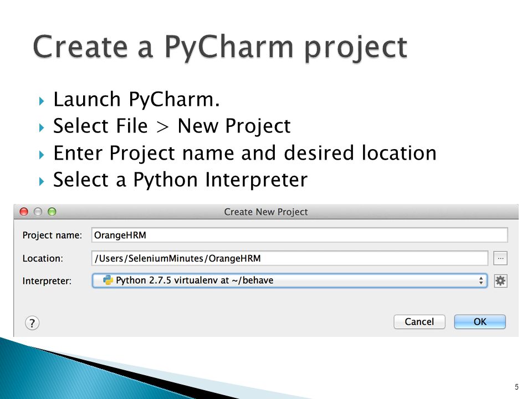This screenshot has height=399, width=532.
Task: Click the OK button
Action: click(x=480, y=321)
